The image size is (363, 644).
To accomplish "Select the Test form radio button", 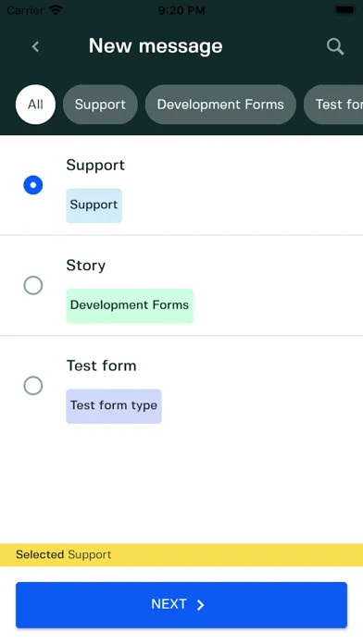I will (x=33, y=385).
